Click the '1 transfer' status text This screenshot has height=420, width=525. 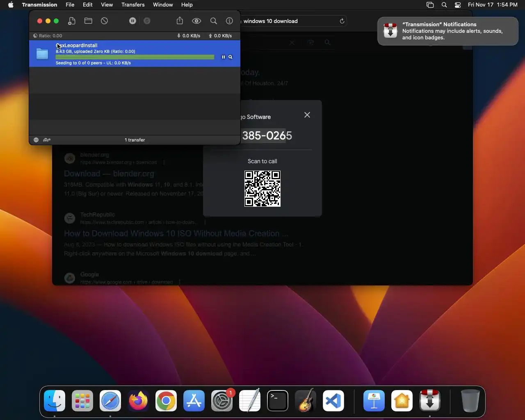click(x=135, y=140)
